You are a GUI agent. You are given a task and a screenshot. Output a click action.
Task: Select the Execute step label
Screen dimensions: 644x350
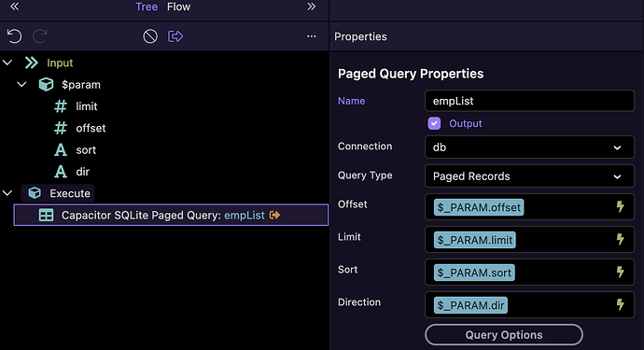70,193
